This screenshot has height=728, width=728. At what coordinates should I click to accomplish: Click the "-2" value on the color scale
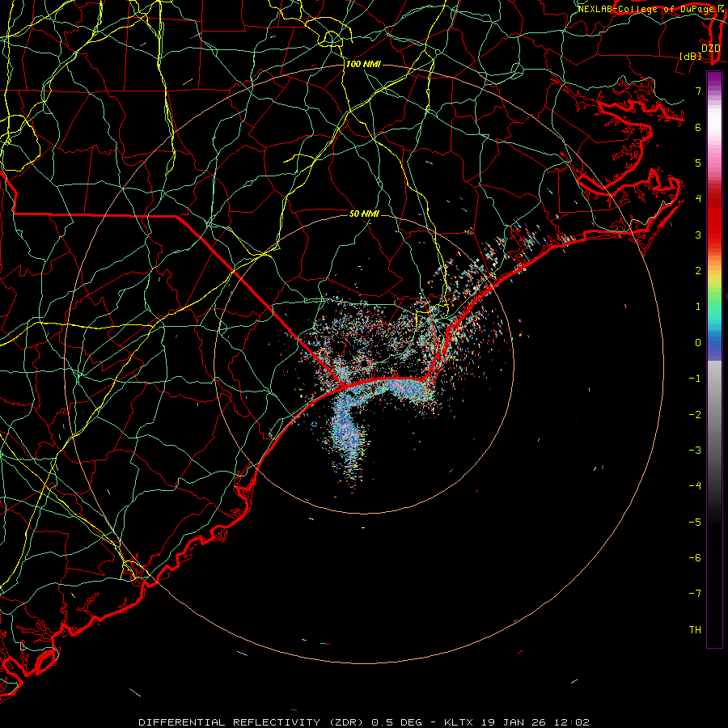695,415
